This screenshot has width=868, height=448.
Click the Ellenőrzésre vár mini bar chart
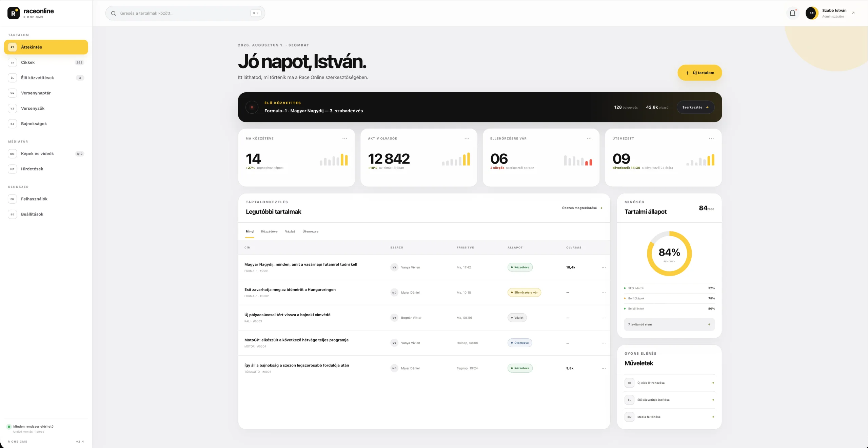pyautogui.click(x=578, y=160)
